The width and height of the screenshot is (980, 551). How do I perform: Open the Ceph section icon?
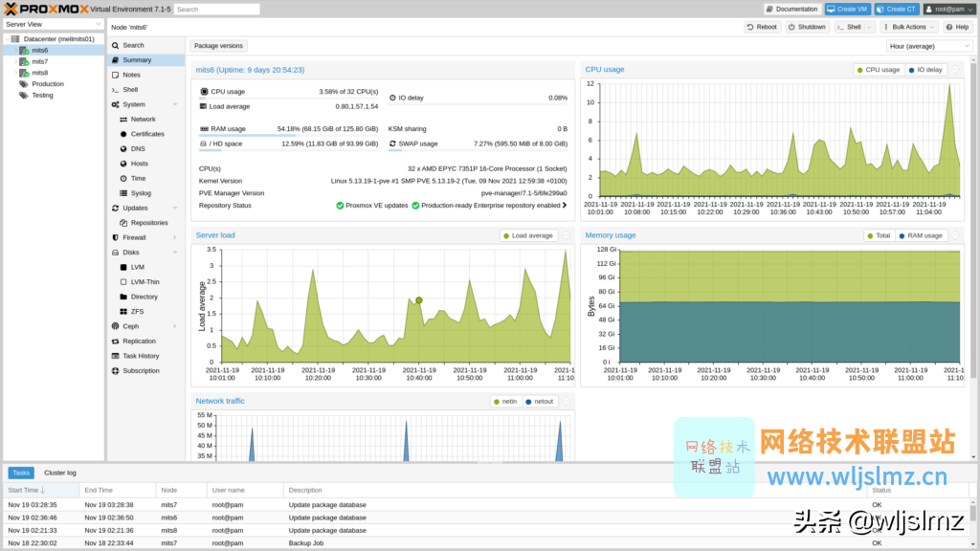click(115, 326)
